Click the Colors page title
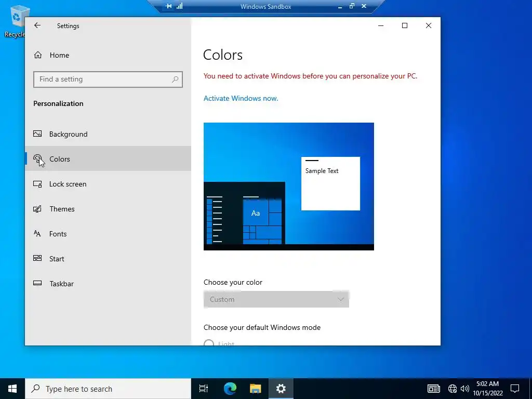 pyautogui.click(x=223, y=55)
